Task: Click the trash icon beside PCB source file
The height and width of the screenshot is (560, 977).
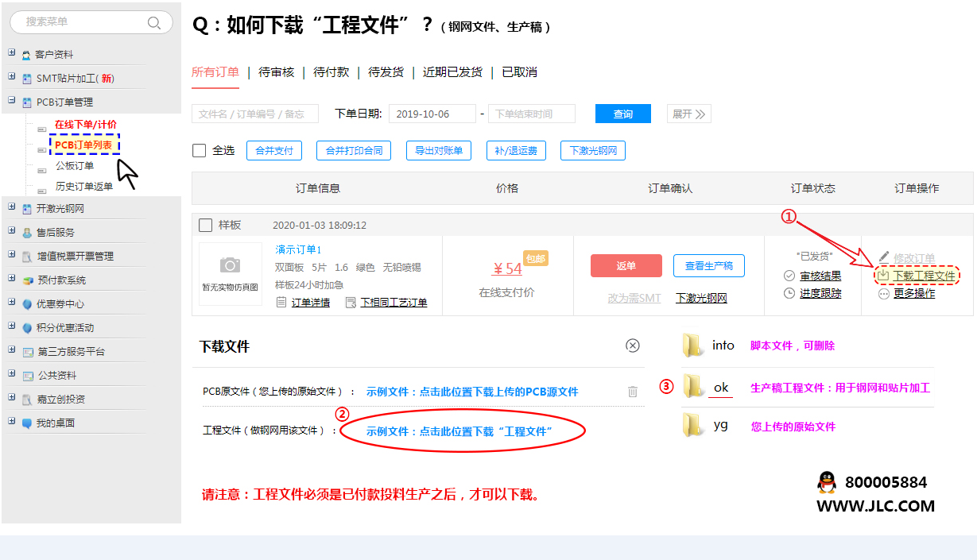Action: coord(633,391)
